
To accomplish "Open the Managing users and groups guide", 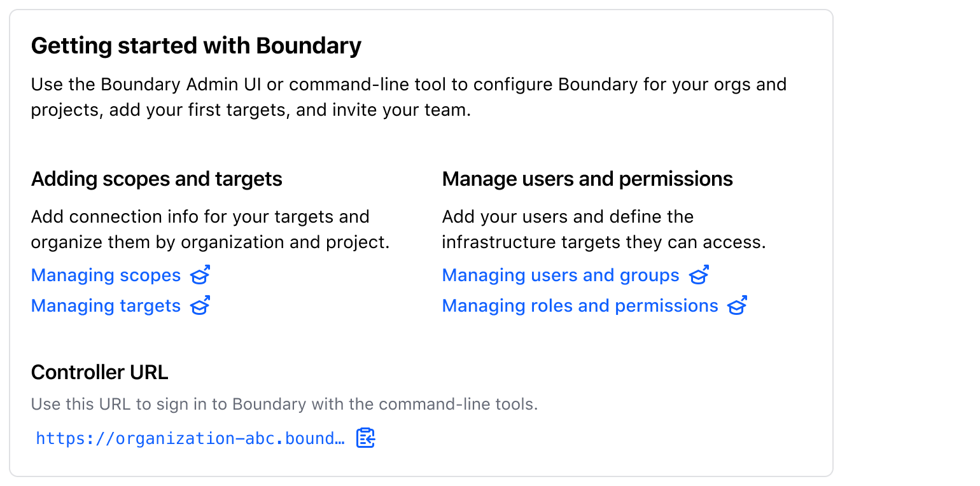I will tap(560, 275).
